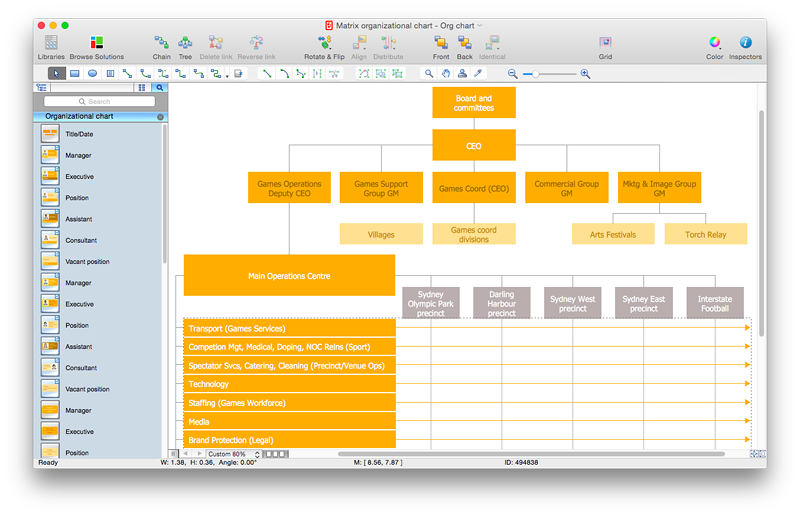Open the Rotate & Flip dropdown
This screenshot has width=800, height=516.
pyautogui.click(x=324, y=43)
